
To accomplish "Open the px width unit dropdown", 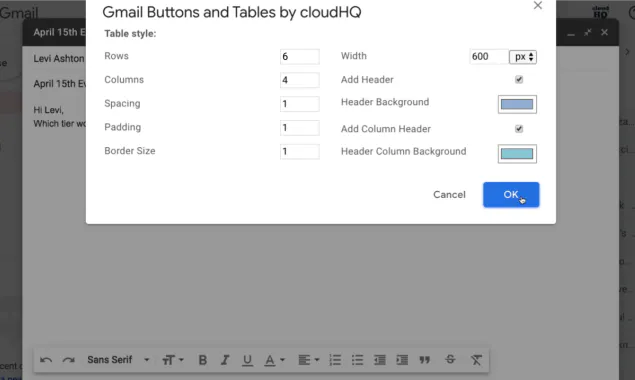I will 523,57.
